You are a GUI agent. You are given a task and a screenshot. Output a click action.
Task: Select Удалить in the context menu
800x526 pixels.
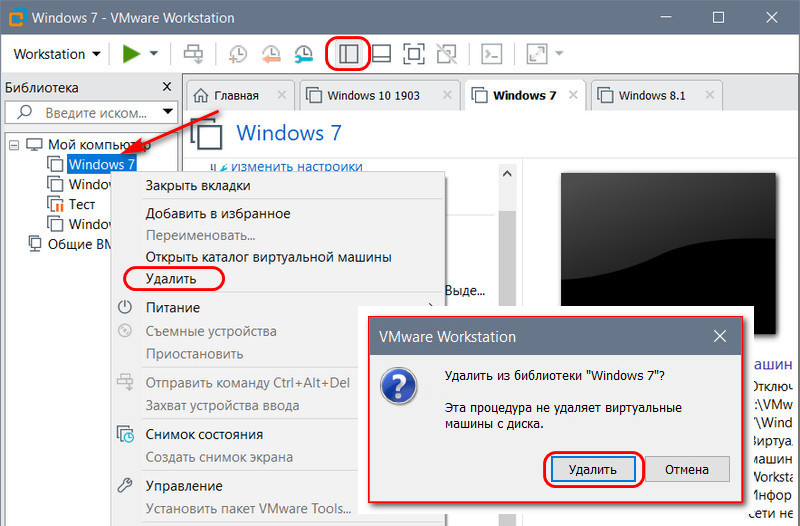tap(171, 278)
